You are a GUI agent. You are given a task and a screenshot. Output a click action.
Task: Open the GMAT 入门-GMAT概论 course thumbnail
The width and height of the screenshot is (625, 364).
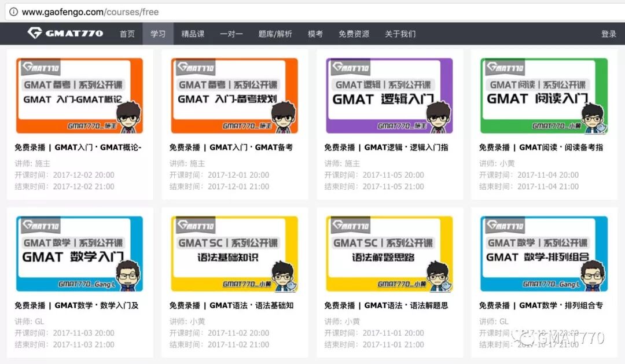coord(79,95)
